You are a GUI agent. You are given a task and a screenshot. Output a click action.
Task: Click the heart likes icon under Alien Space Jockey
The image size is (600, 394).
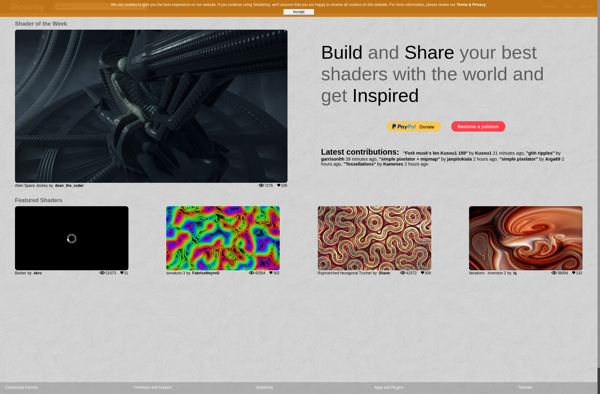click(x=279, y=186)
